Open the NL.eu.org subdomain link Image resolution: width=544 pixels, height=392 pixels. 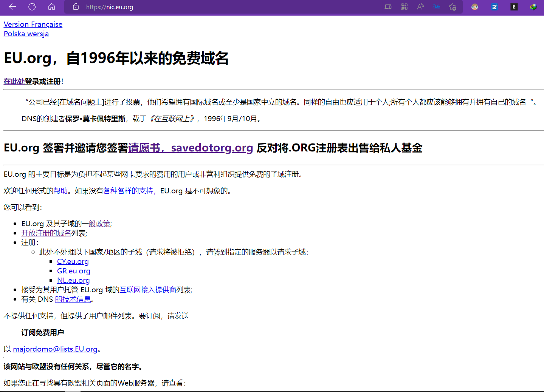pyautogui.click(x=73, y=280)
